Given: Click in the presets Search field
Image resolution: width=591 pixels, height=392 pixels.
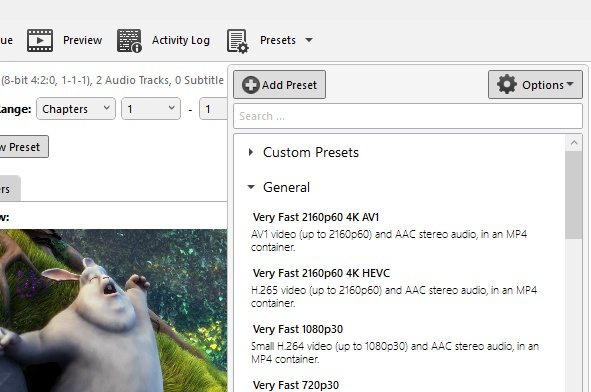Looking at the screenshot, I should click(x=408, y=116).
